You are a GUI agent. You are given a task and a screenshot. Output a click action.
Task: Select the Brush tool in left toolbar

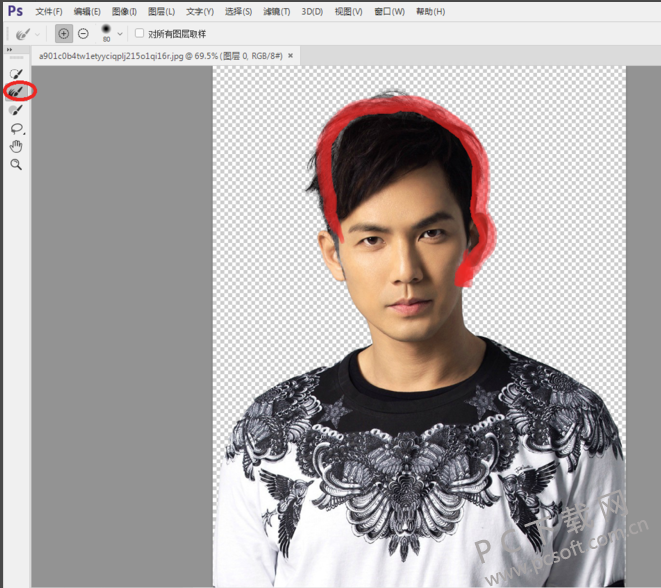point(15,110)
